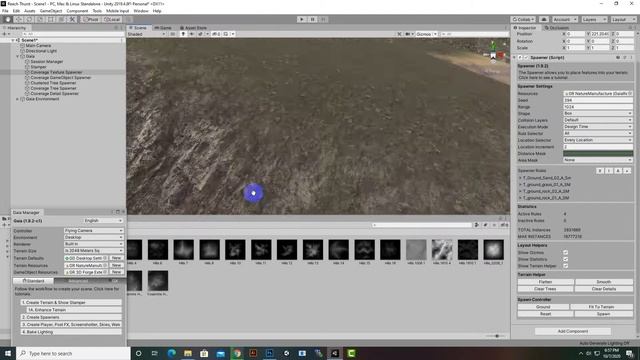
Task: Click the Smooth terrain button
Action: point(604,282)
